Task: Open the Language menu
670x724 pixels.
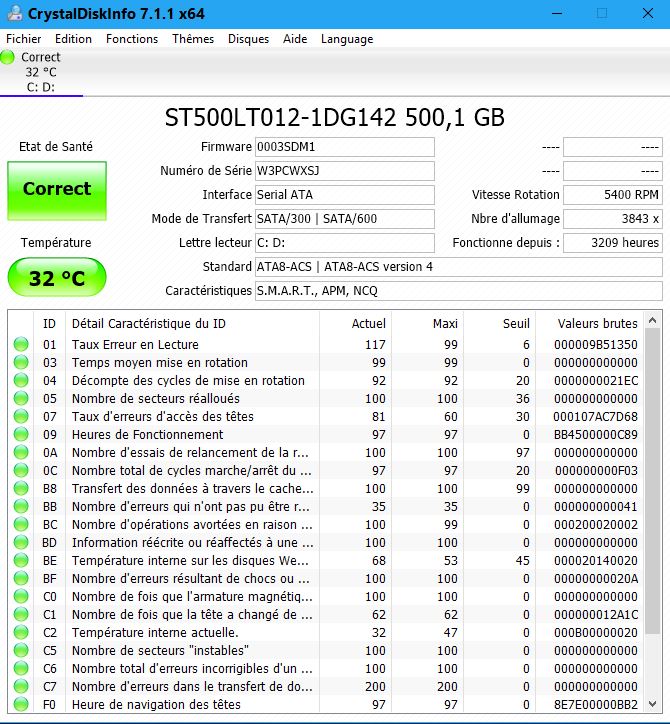Action: [347, 39]
